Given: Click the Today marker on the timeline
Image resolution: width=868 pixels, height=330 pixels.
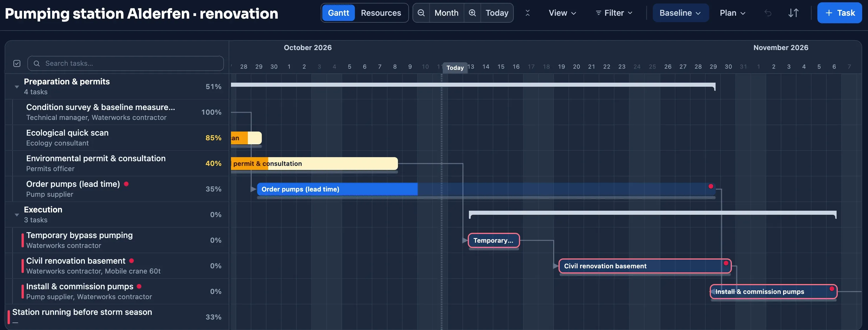Looking at the screenshot, I should point(455,68).
